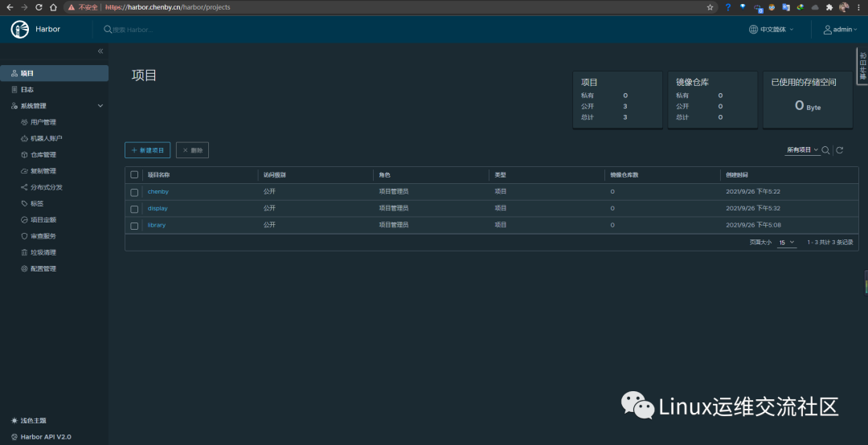
Task: Open the browser extensions puzzle icon
Action: [829, 7]
